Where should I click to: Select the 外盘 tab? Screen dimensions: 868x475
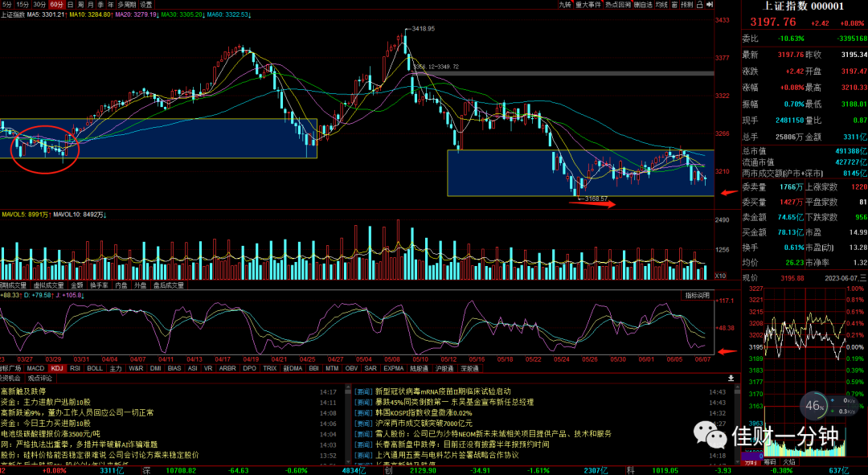141,285
